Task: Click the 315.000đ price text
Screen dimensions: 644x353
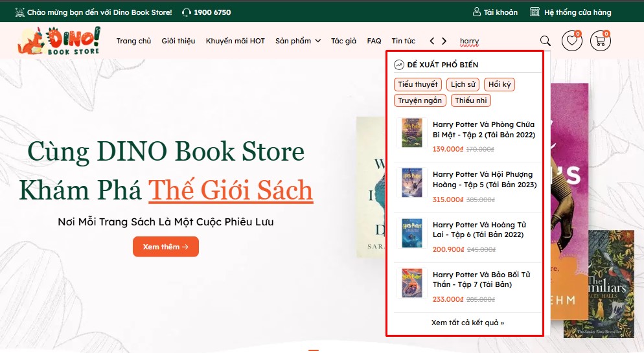Action: (448, 199)
